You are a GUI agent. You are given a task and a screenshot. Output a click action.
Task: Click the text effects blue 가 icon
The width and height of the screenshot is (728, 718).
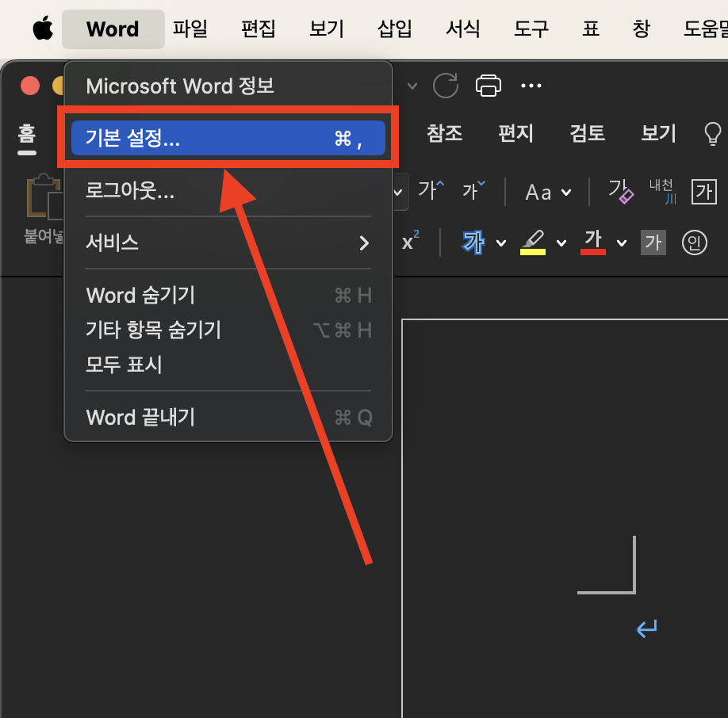point(473,243)
